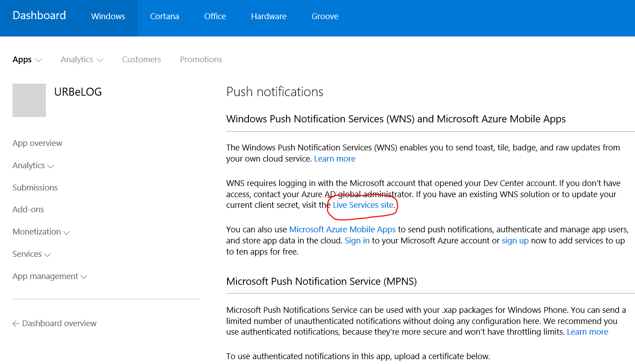Click the Live Services site link
This screenshot has width=635, height=364.
point(363,205)
